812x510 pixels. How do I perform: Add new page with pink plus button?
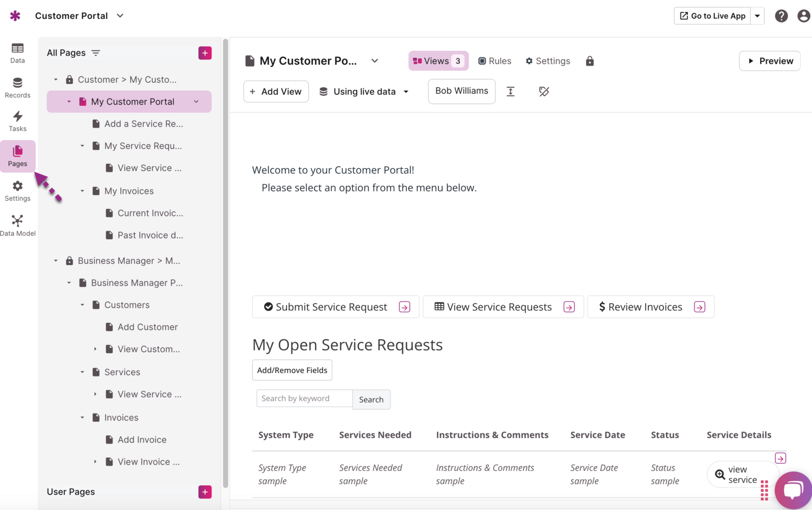coord(205,53)
